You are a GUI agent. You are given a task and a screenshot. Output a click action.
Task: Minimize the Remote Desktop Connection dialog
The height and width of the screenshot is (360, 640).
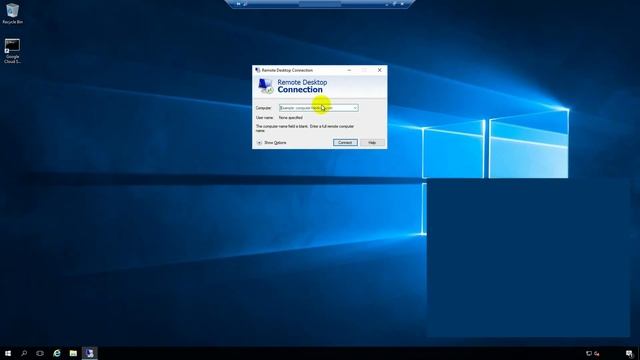coord(349,70)
